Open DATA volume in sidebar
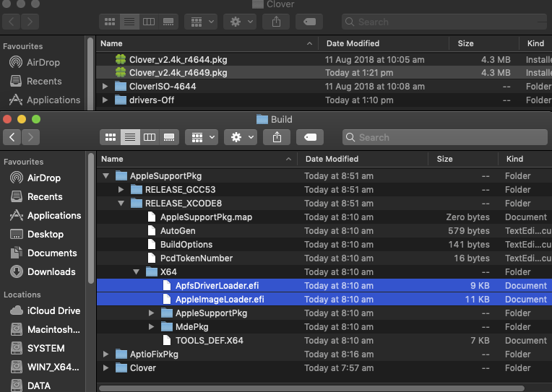This screenshot has width=552, height=392. (x=30, y=386)
